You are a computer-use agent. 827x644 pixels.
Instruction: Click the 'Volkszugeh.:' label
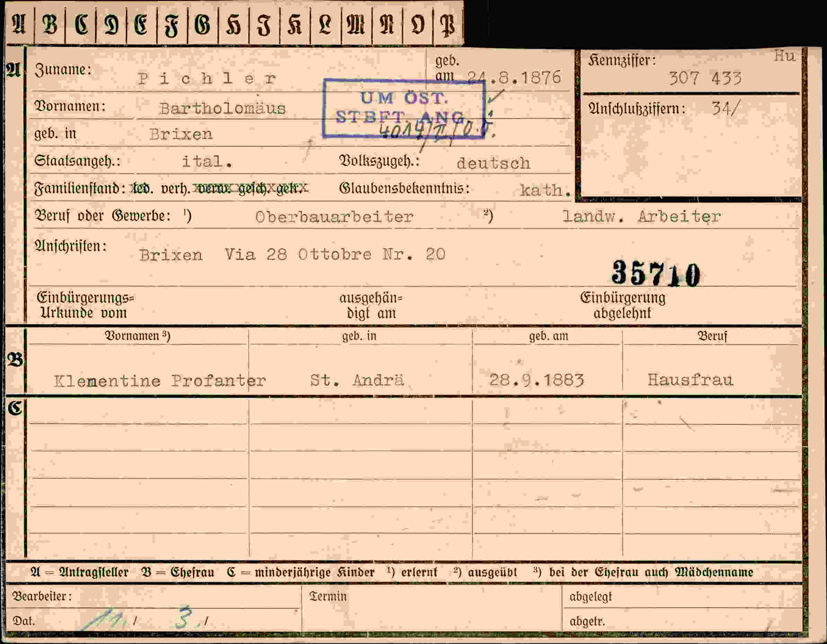click(x=380, y=161)
